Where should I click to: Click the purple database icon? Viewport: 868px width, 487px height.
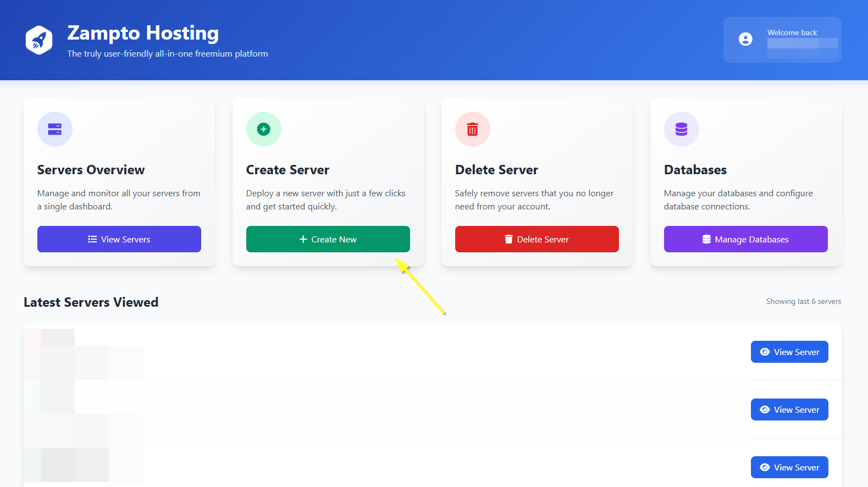pos(682,129)
